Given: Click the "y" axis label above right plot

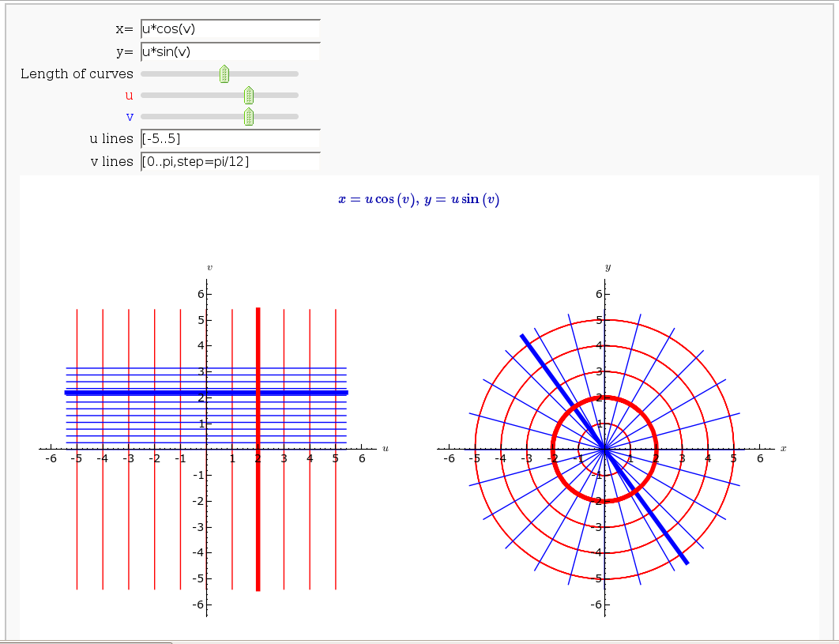Looking at the screenshot, I should click(x=608, y=268).
